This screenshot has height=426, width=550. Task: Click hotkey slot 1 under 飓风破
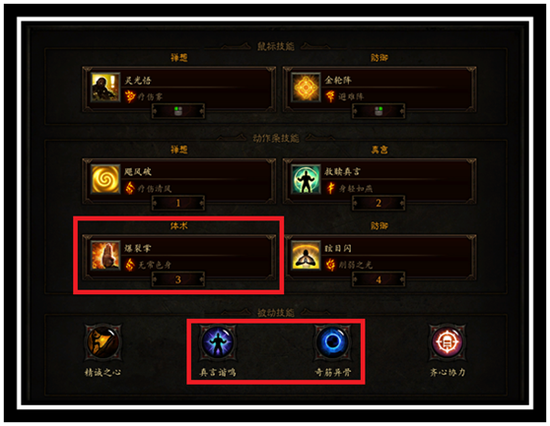pos(178,203)
